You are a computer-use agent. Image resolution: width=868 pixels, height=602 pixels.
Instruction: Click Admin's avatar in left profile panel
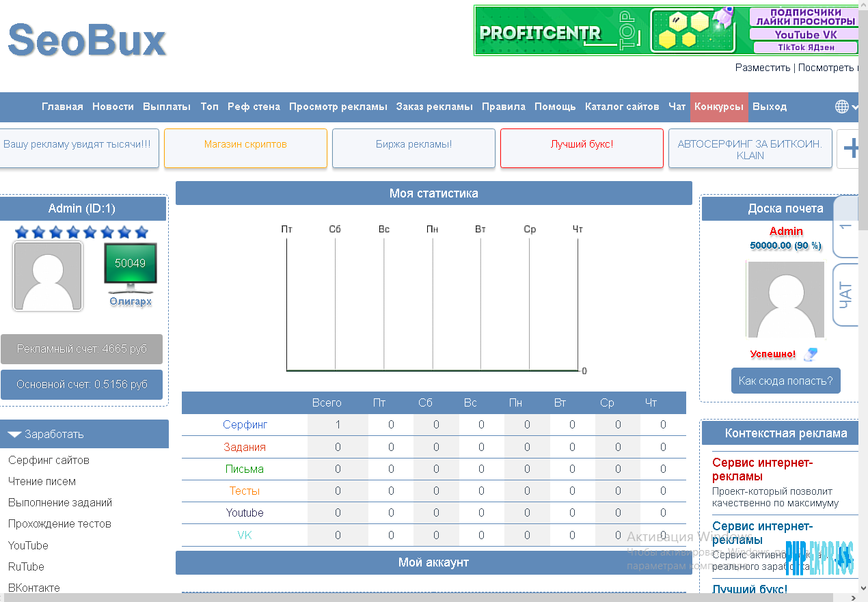[x=48, y=276]
